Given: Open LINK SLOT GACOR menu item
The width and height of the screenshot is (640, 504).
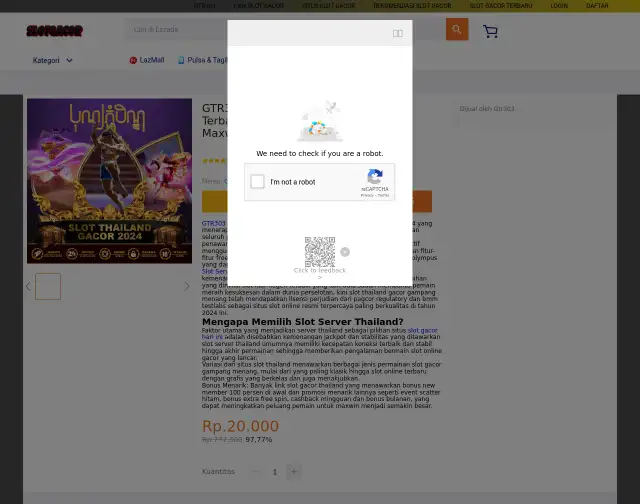Looking at the screenshot, I should pos(258,6).
